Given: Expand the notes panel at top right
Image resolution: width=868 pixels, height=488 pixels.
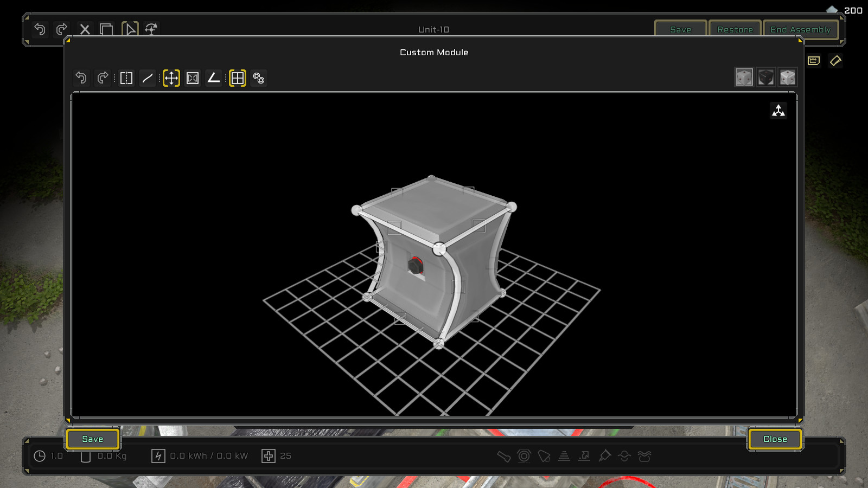Looking at the screenshot, I should 812,60.
